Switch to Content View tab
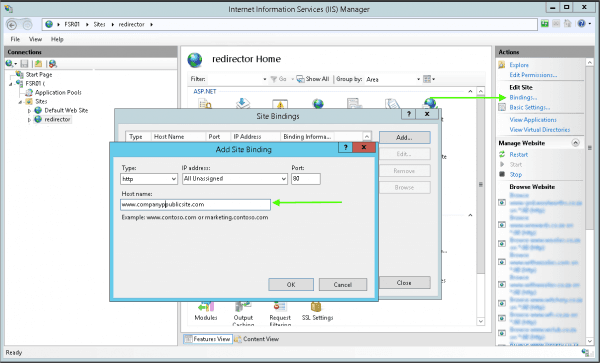The height and width of the screenshot is (363, 600). [257, 339]
